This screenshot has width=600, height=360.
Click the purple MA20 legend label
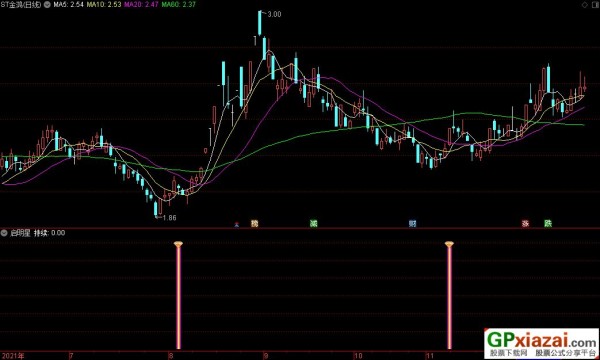[141, 5]
